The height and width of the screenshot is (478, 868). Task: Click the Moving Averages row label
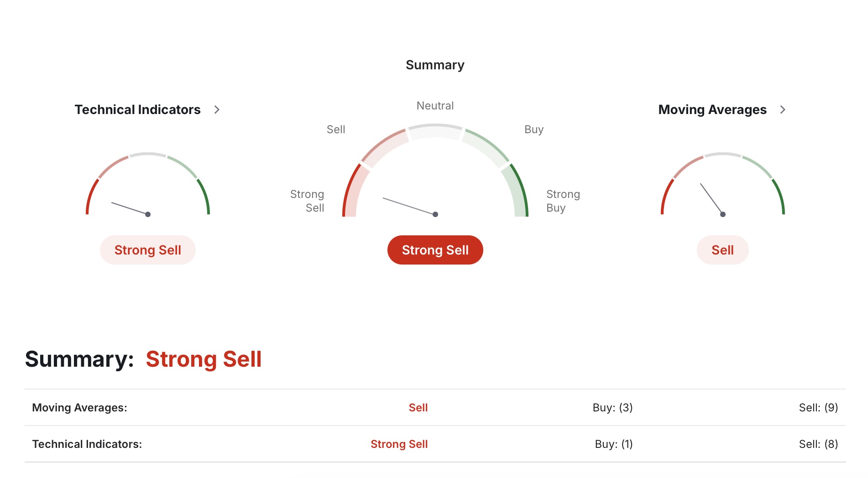click(x=79, y=408)
